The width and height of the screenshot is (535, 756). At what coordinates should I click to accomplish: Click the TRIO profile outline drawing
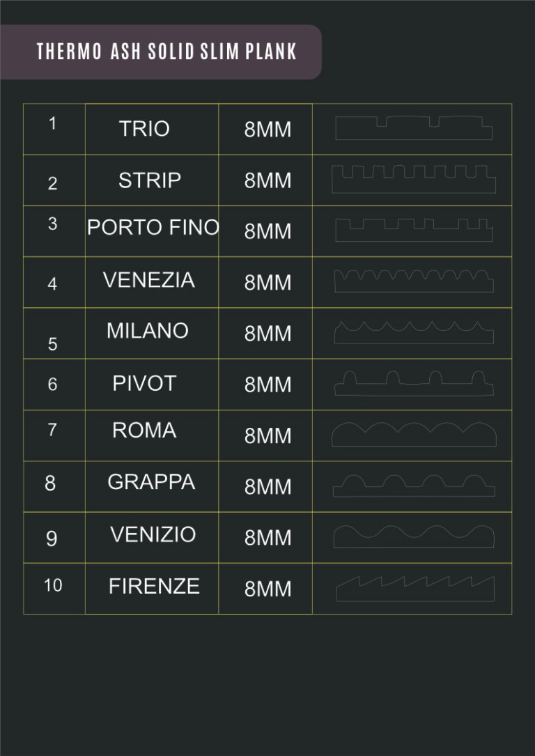414,128
